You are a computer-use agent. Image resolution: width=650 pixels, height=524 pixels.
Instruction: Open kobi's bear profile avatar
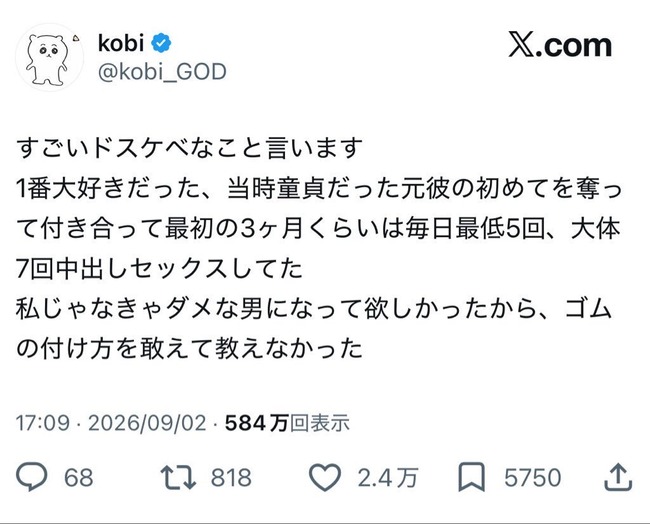point(49,57)
